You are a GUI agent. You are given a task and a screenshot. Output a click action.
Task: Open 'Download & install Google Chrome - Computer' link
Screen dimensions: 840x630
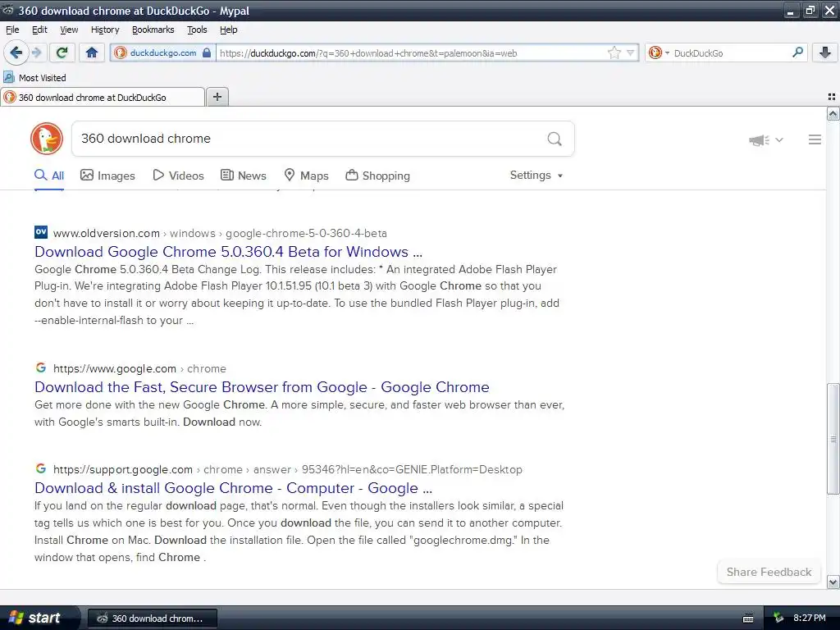tap(233, 488)
